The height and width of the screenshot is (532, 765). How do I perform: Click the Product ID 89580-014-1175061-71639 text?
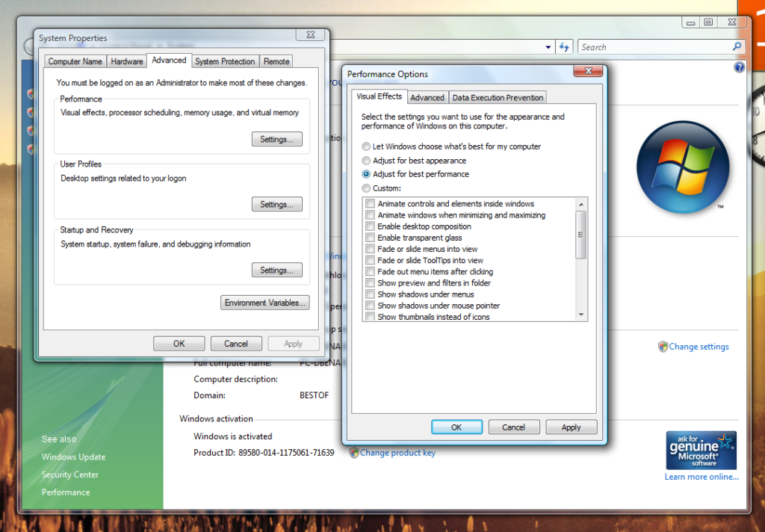point(264,453)
